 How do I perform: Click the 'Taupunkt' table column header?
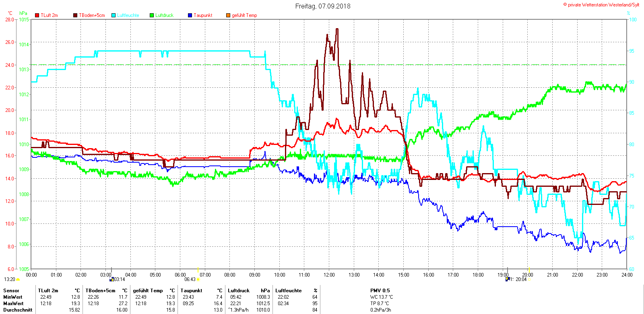coord(191,291)
